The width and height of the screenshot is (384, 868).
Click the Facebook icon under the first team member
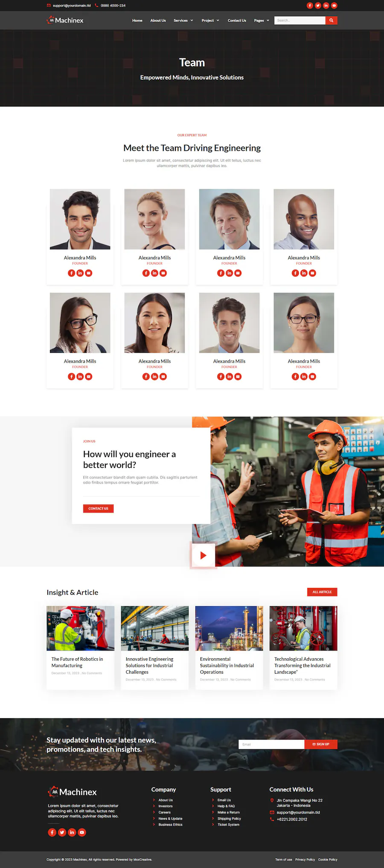pyautogui.click(x=71, y=273)
